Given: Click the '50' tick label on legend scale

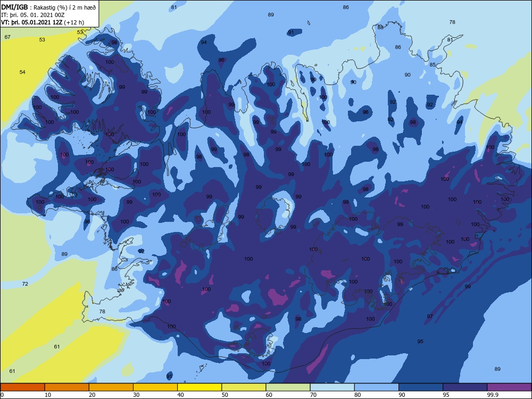Looking at the screenshot, I should (225, 395).
